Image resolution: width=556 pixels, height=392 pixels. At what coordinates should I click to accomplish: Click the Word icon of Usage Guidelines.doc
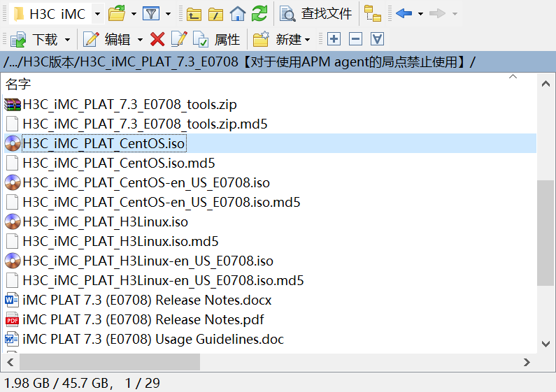tap(12, 339)
